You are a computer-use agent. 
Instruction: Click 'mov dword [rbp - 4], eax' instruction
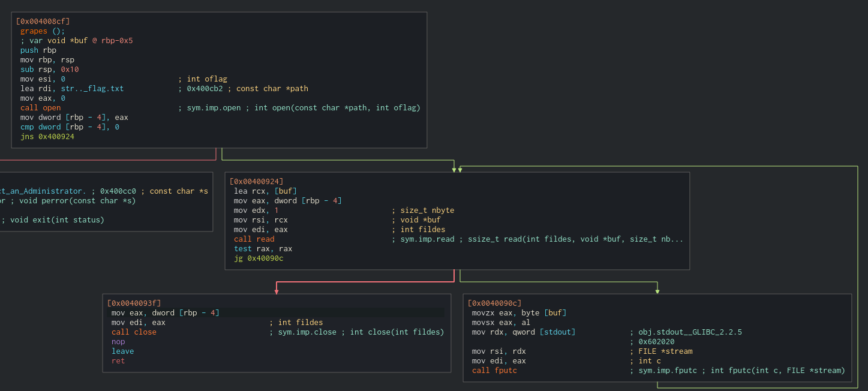click(x=74, y=118)
